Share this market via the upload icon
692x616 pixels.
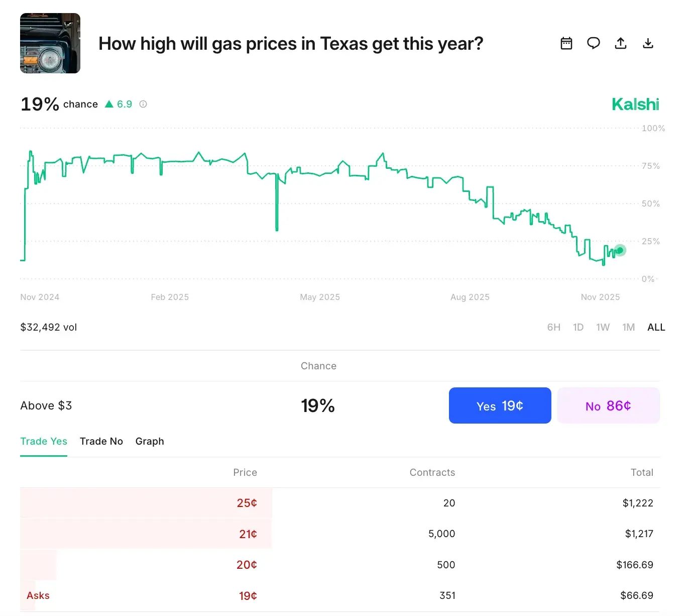621,43
